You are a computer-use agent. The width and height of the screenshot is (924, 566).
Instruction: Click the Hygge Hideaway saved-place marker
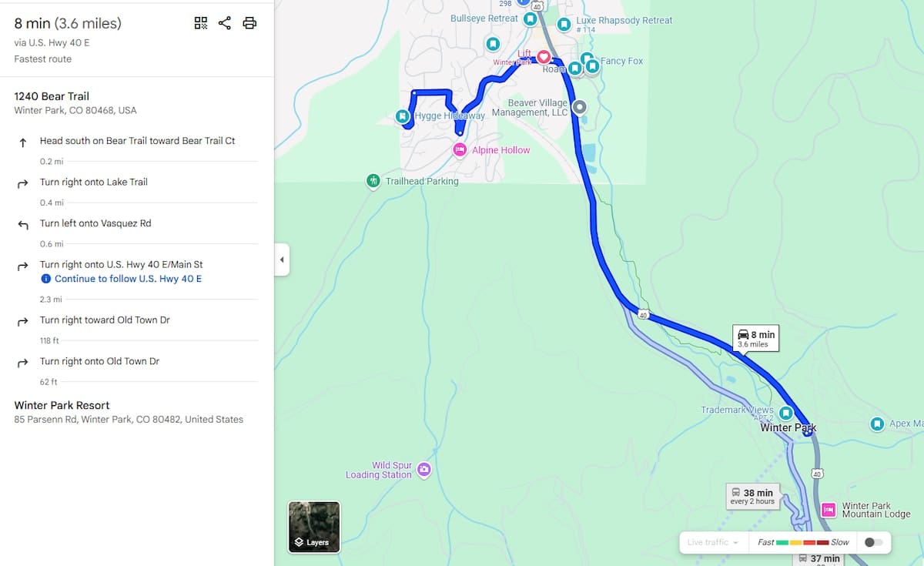[x=402, y=116]
